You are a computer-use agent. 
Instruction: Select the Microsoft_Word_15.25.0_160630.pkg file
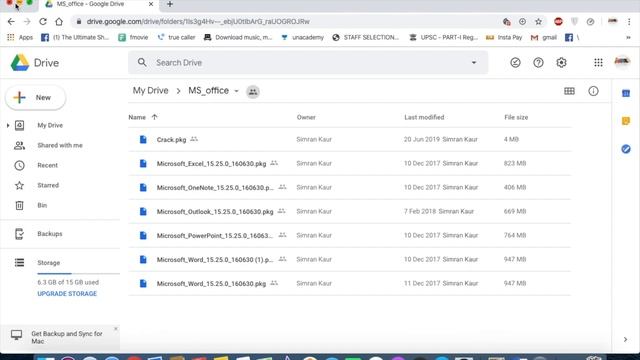pos(349,283)
